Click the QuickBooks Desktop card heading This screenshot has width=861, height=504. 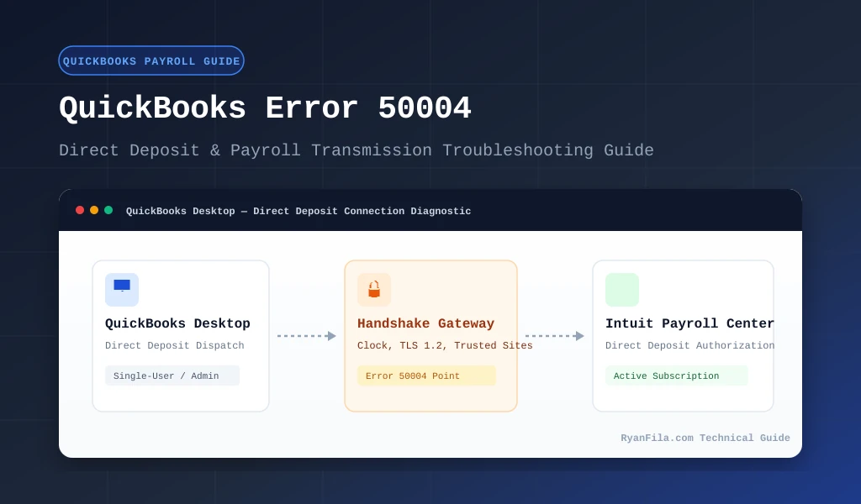177,323
